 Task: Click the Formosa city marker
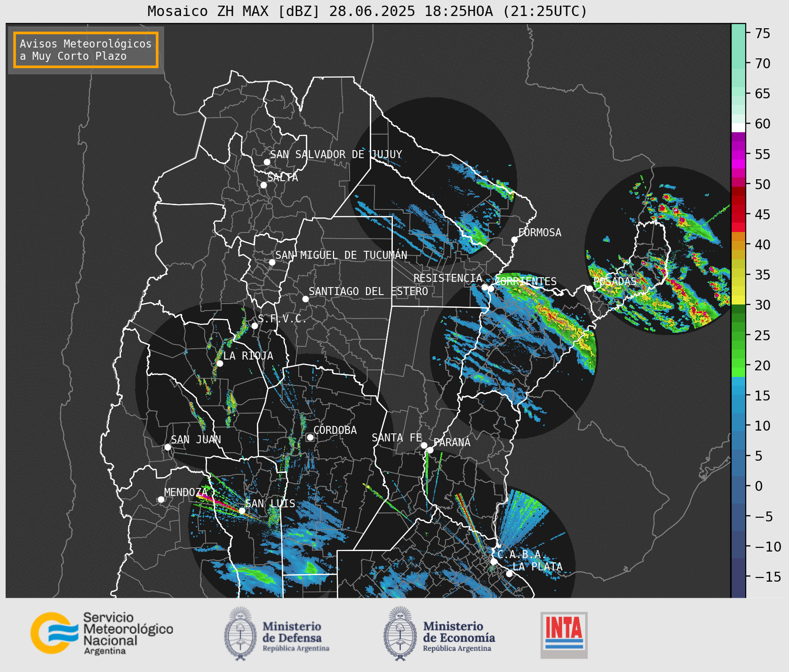coord(515,240)
